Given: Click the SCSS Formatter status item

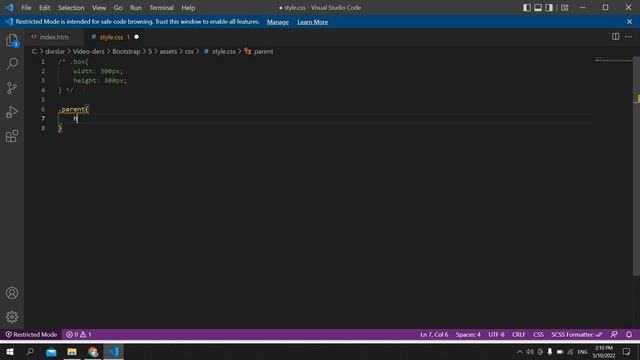Looking at the screenshot, I should point(577,334).
